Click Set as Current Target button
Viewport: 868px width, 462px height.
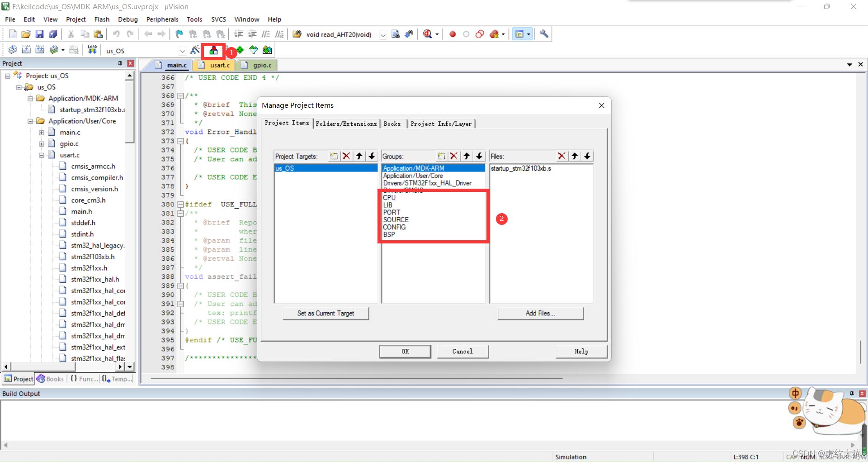325,313
